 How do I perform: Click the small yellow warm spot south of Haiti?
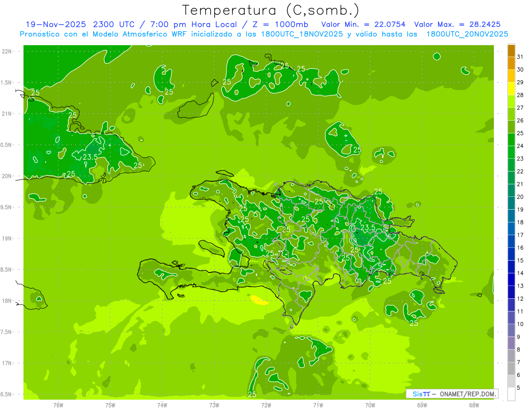(x=259, y=301)
